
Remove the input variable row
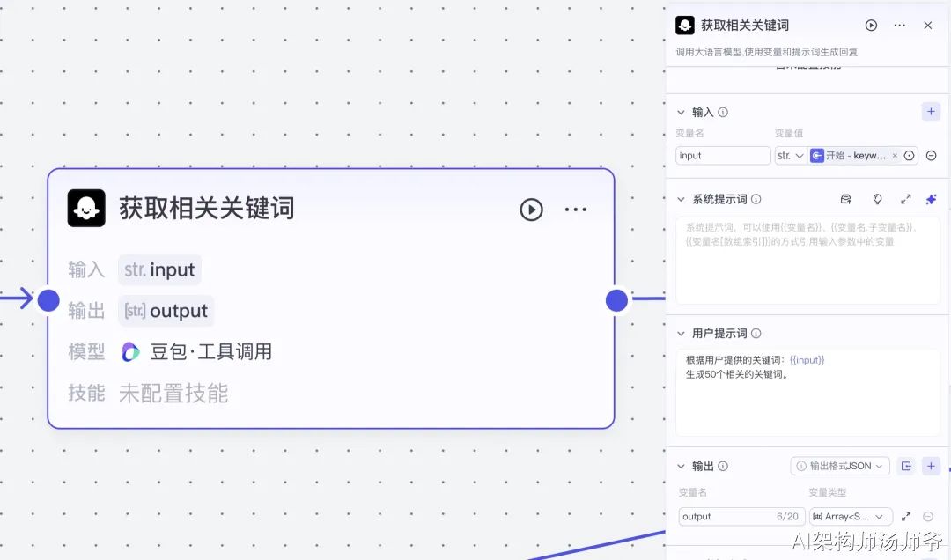coord(931,156)
